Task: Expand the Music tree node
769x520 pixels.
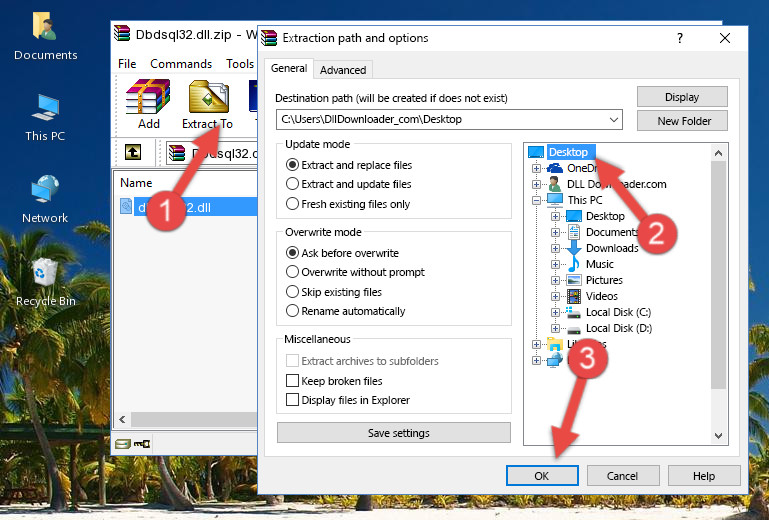Action: 555,264
